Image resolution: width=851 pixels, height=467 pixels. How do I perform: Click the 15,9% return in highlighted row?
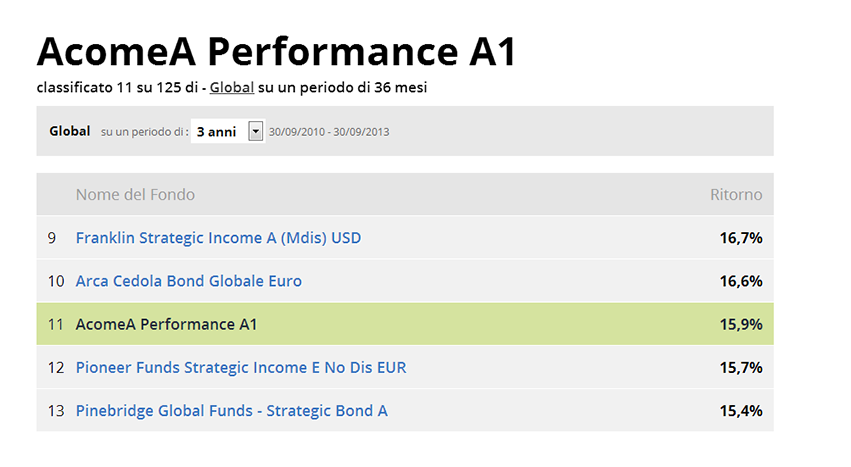click(x=741, y=324)
